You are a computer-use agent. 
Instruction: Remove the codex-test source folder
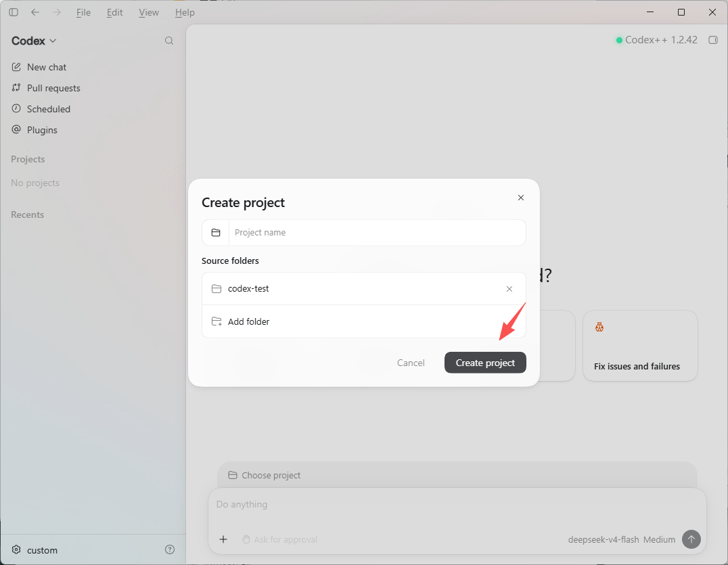point(509,289)
